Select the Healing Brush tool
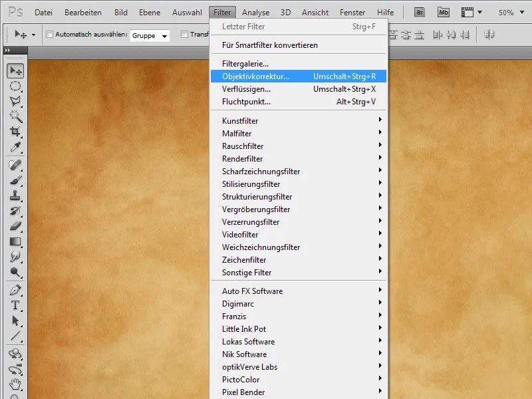532x399 pixels. 15,165
